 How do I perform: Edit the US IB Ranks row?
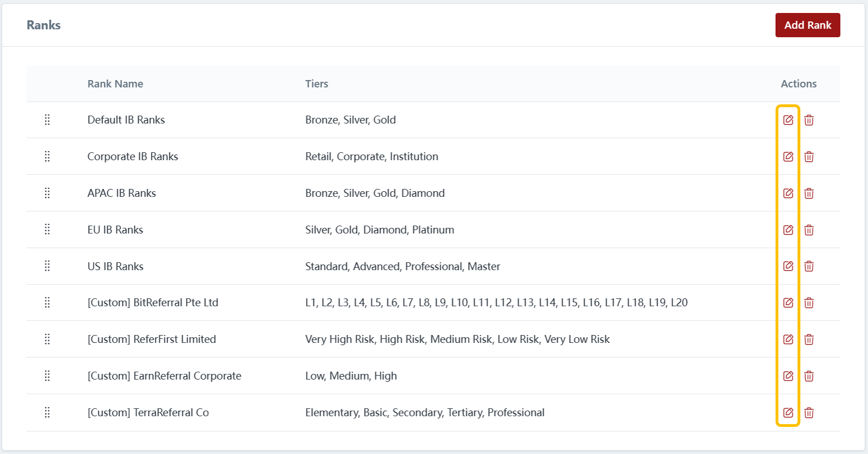click(x=789, y=266)
